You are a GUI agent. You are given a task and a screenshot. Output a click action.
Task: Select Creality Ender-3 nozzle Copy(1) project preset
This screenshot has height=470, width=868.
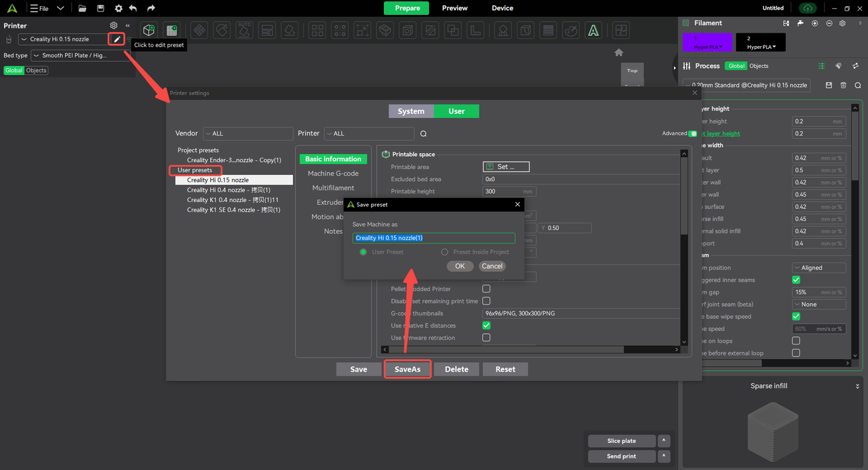pos(234,160)
